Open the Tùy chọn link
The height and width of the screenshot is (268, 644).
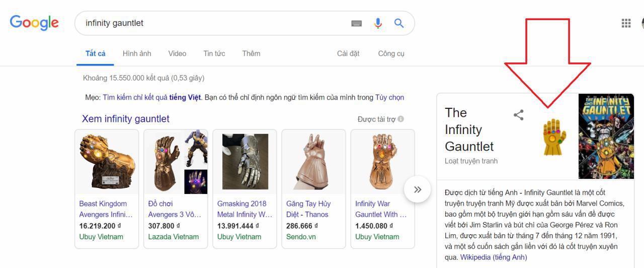coord(390,97)
